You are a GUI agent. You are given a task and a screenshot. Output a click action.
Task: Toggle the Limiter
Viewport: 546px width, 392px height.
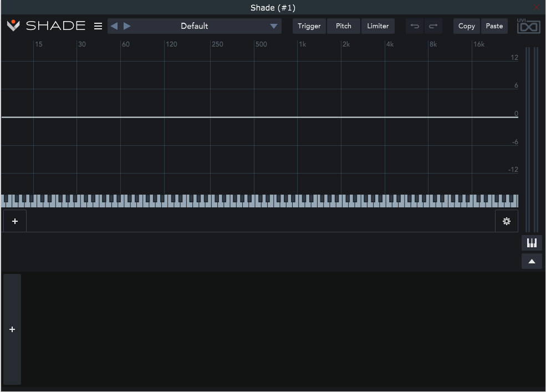pyautogui.click(x=378, y=26)
